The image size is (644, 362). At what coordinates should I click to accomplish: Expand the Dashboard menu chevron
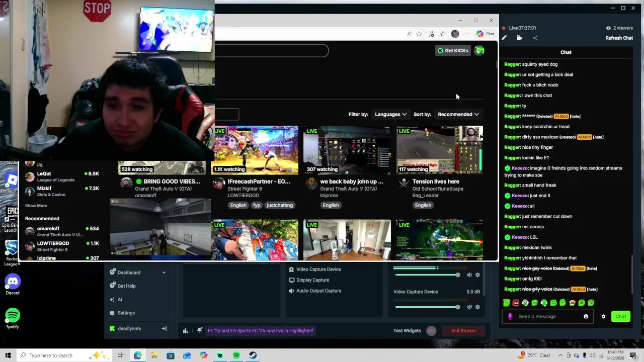164,273
